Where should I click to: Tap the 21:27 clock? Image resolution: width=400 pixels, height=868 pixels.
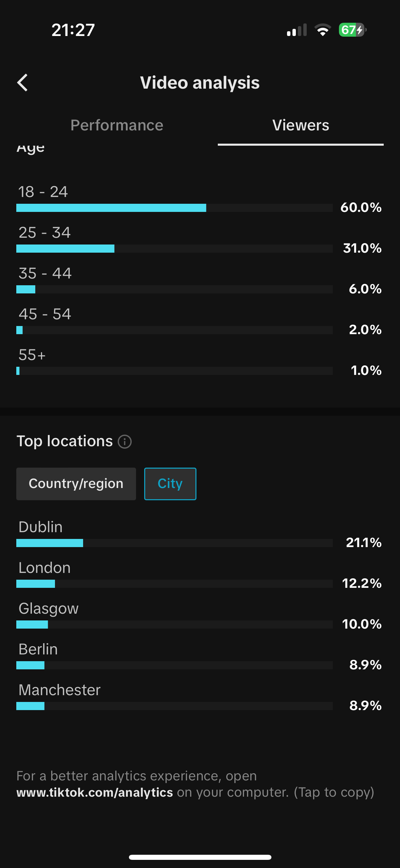(73, 30)
